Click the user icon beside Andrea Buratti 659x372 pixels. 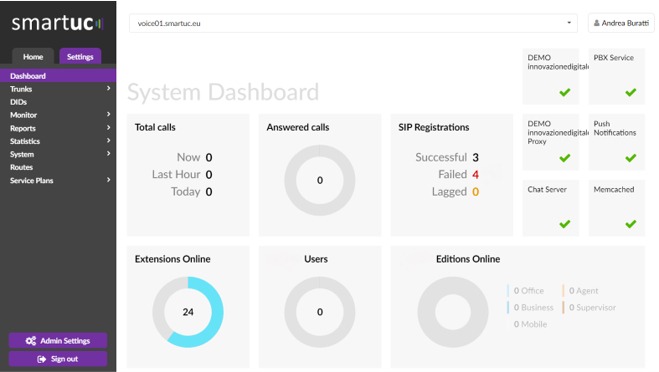pos(596,23)
